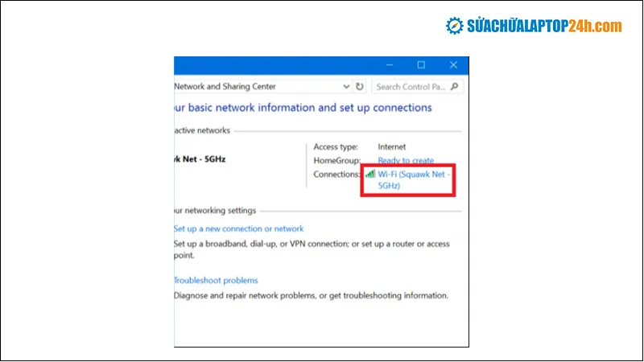Viewport: 644px width, 362px height.
Task: Launch the Troubleshoot problems link
Action: (217, 281)
